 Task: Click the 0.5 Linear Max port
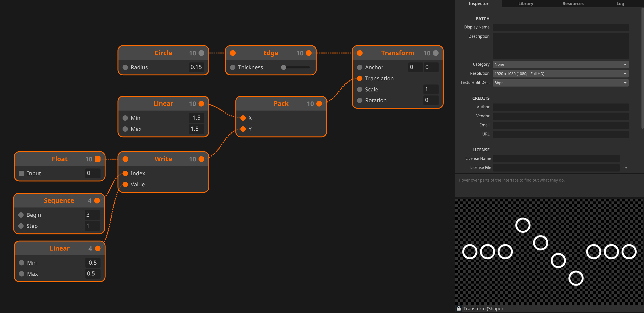click(22, 274)
